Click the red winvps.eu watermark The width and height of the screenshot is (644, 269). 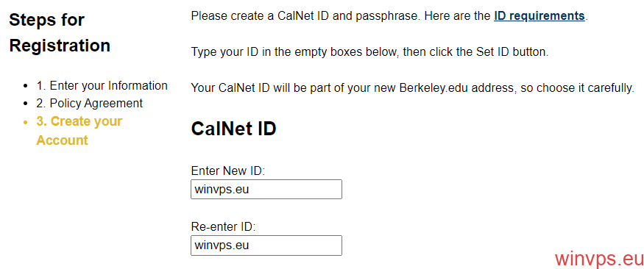click(x=599, y=259)
